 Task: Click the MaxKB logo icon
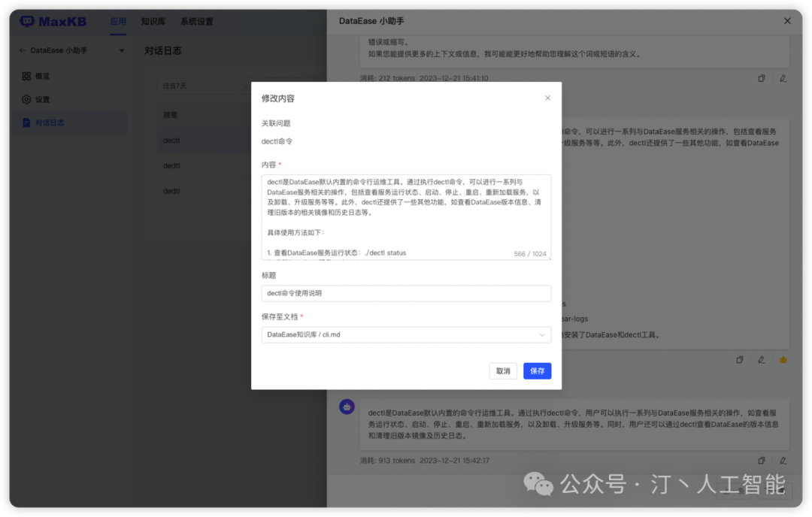(27, 21)
